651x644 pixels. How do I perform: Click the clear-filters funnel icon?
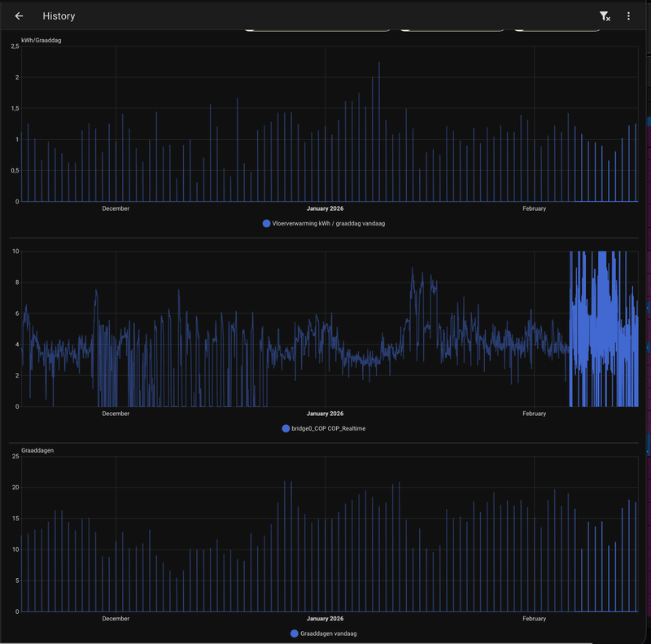point(604,15)
